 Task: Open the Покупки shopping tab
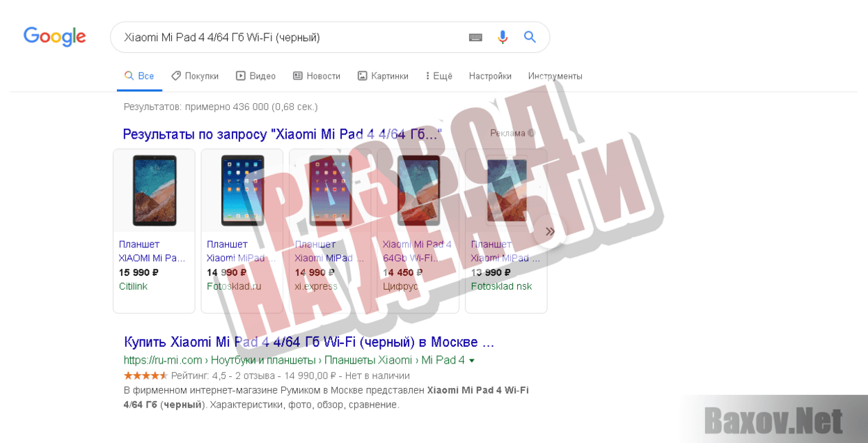195,76
